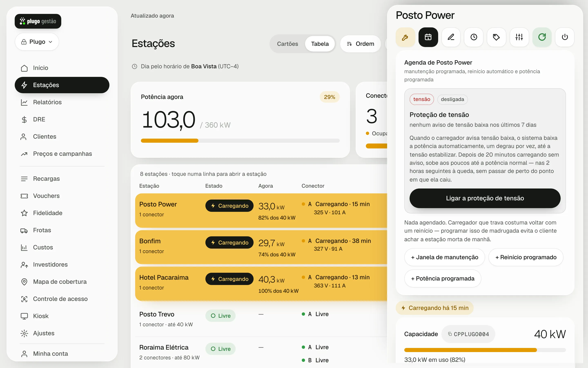The height and width of the screenshot is (368, 588).
Task: Open Frotas in the sidebar
Action: pos(62,230)
